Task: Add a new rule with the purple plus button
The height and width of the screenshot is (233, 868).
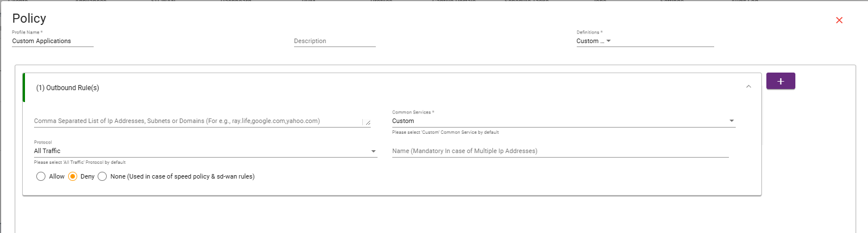Action: point(781,81)
